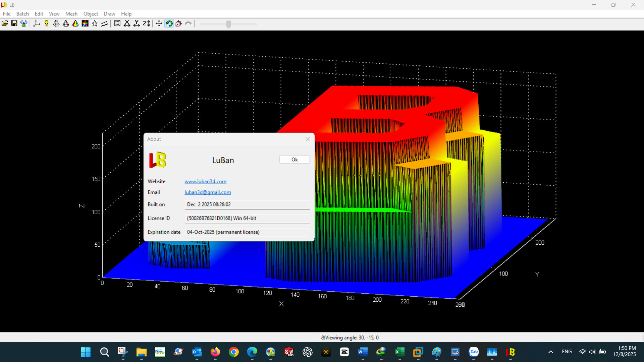Open the Batch menu
This screenshot has height=362, width=644.
coord(22,14)
